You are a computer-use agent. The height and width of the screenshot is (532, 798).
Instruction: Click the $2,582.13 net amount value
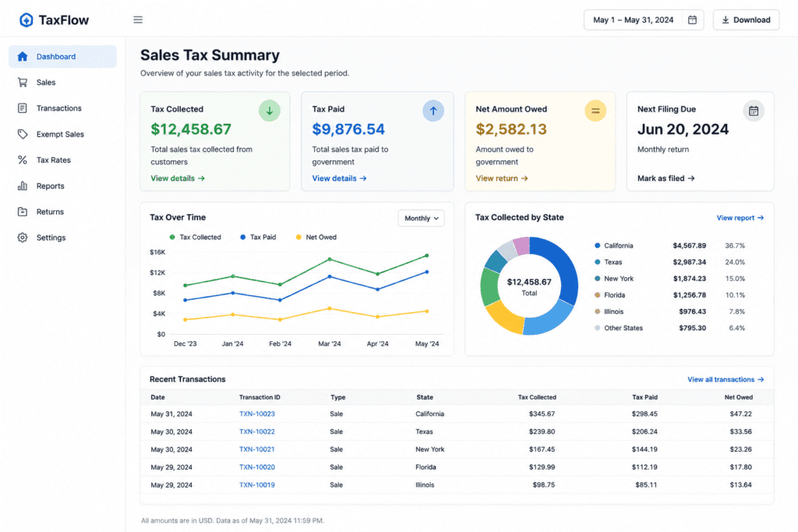click(511, 129)
